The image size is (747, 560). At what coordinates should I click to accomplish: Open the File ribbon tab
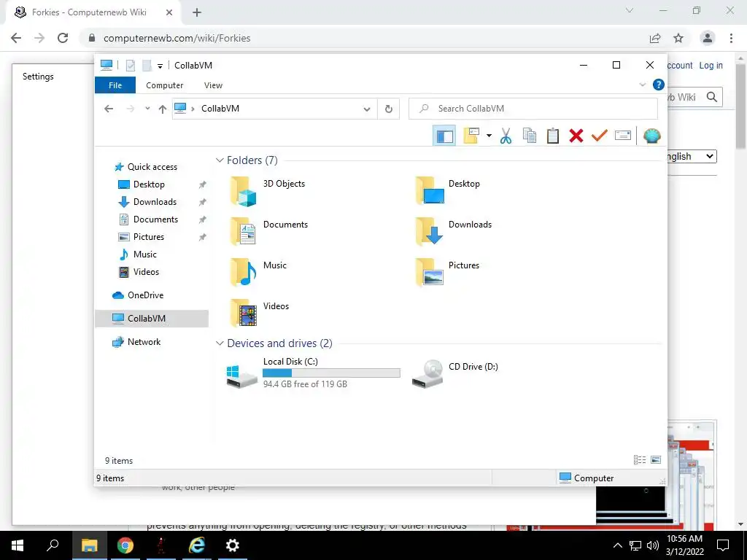pos(115,85)
